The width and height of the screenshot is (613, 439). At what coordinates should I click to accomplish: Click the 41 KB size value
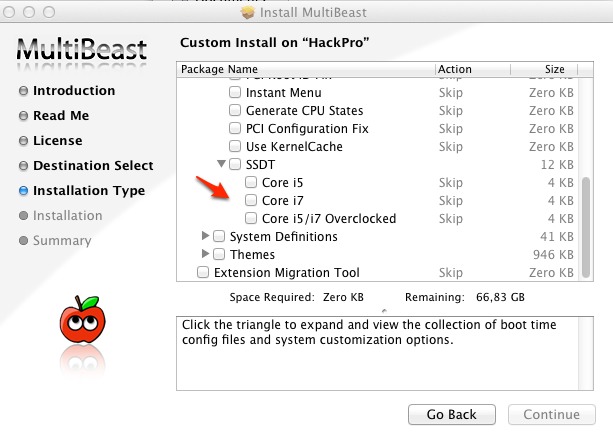(x=557, y=237)
